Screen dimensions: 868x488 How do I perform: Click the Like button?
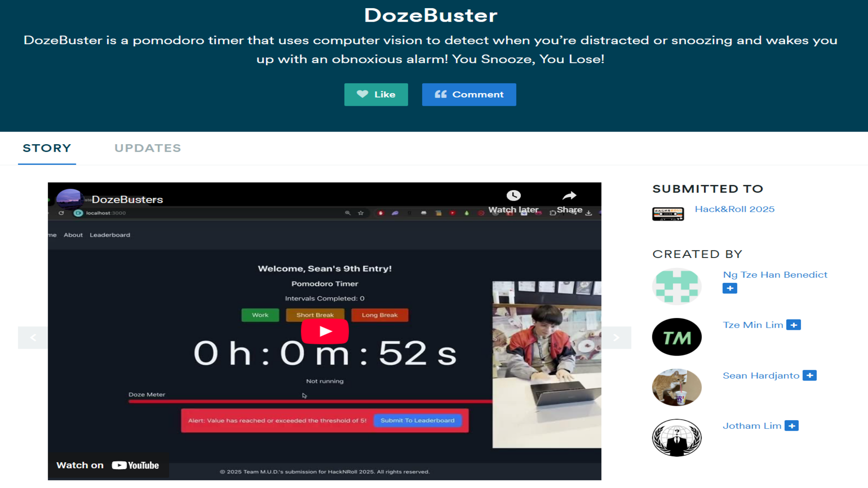coord(376,94)
